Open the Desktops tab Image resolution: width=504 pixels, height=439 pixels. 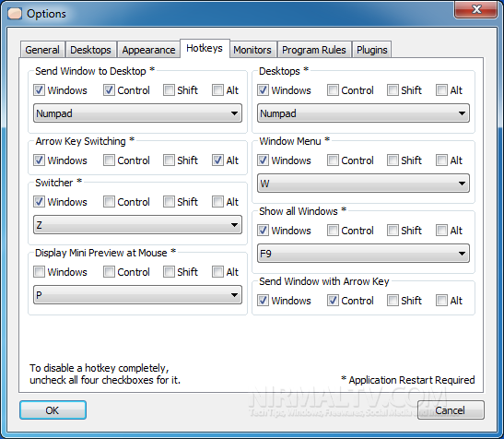(x=90, y=50)
